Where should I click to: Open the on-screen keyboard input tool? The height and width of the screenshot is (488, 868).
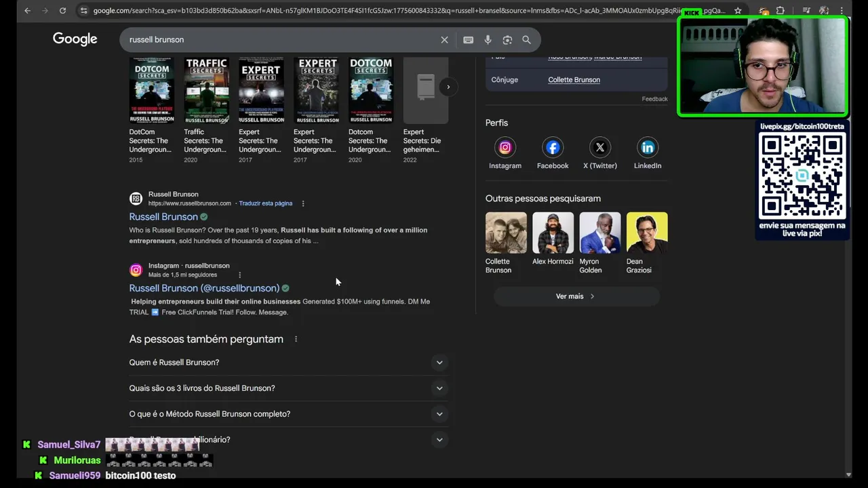pyautogui.click(x=468, y=40)
